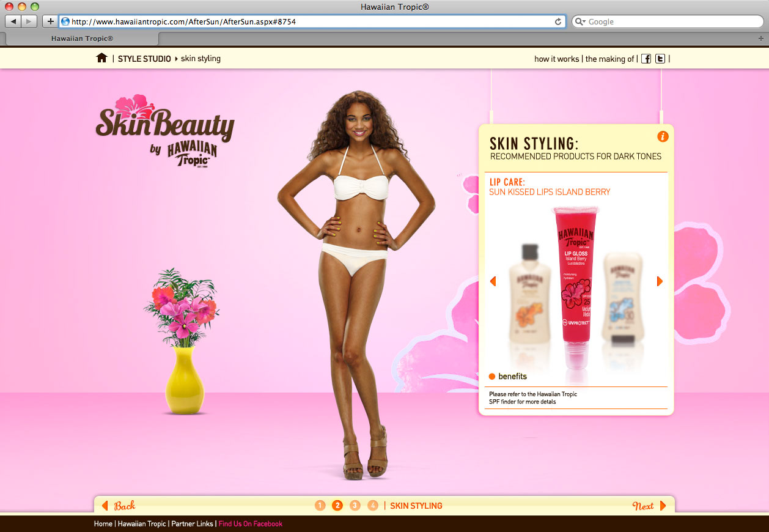Click the SPF finder note text
This screenshot has height=532, width=769.
pos(533,398)
